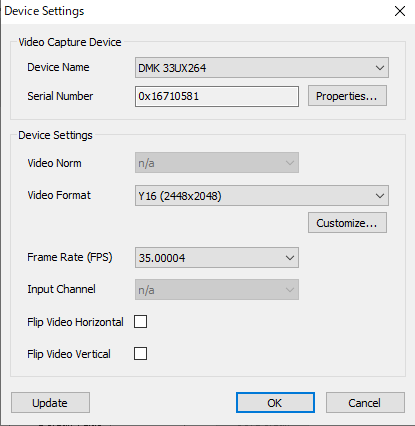Click the Update button at bottom left
The image size is (415, 426).
[x=50, y=403]
